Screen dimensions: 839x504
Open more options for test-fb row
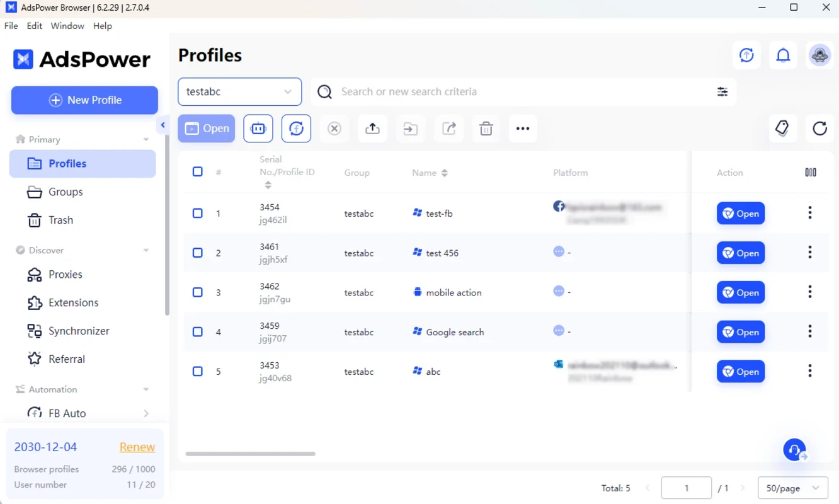point(810,213)
